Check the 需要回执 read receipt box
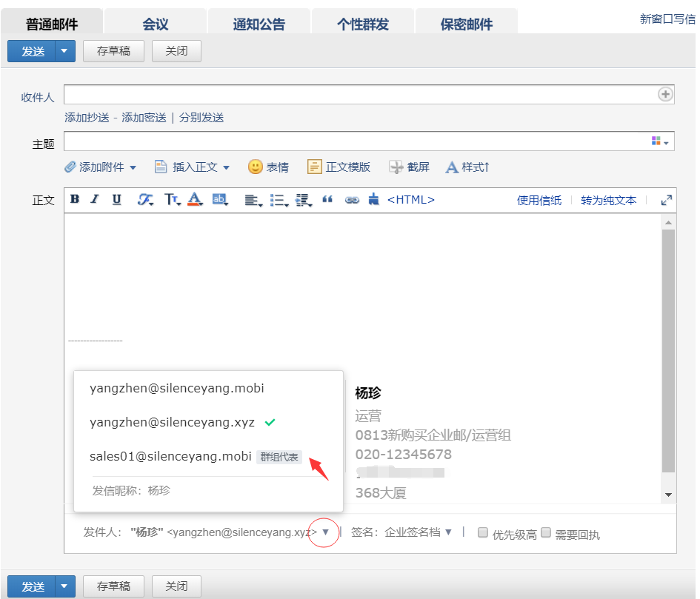This screenshot has height=599, width=700. click(x=546, y=533)
